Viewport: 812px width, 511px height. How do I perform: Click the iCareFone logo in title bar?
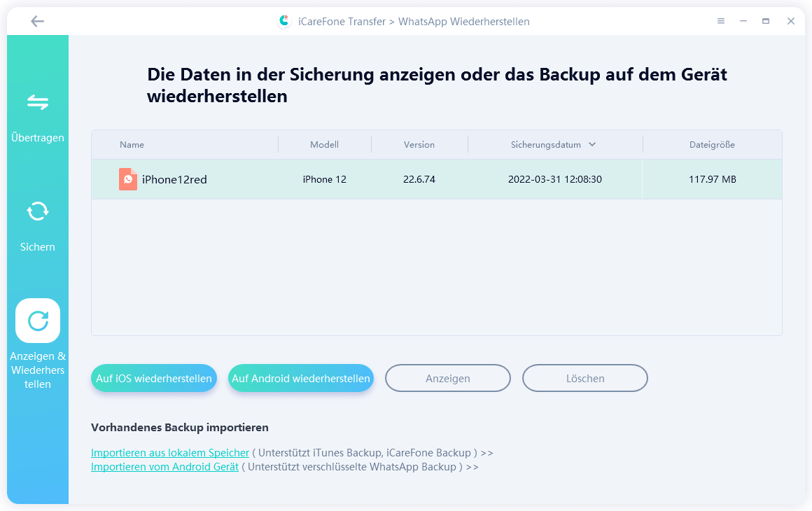pos(283,21)
